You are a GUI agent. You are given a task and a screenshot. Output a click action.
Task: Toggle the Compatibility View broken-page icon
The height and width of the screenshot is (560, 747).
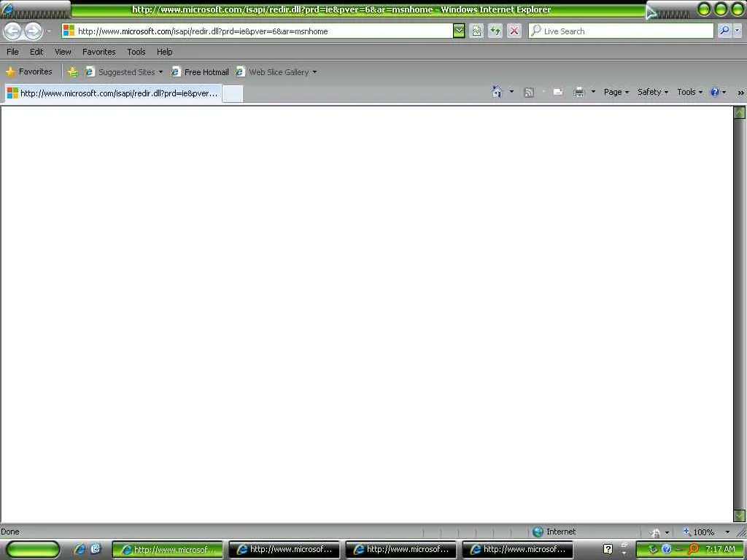pyautogui.click(x=476, y=31)
